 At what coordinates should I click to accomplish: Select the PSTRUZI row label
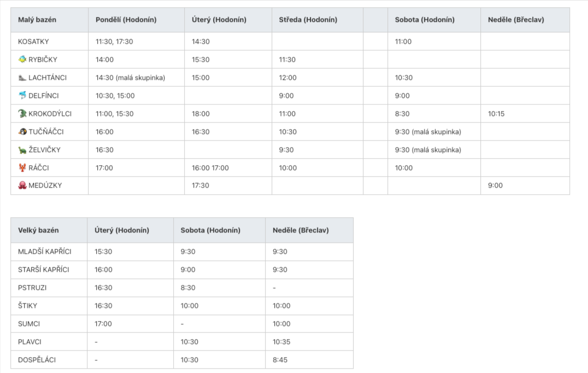click(32, 288)
